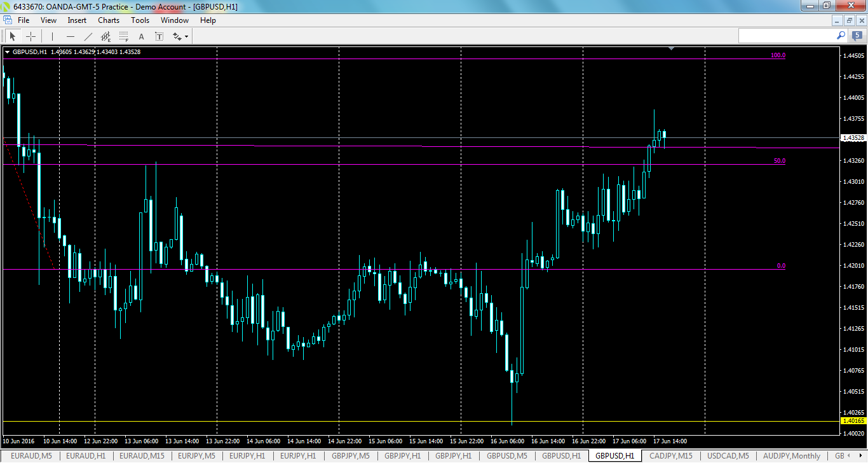Open the Charts menu
This screenshot has height=463, width=868.
click(x=108, y=20)
